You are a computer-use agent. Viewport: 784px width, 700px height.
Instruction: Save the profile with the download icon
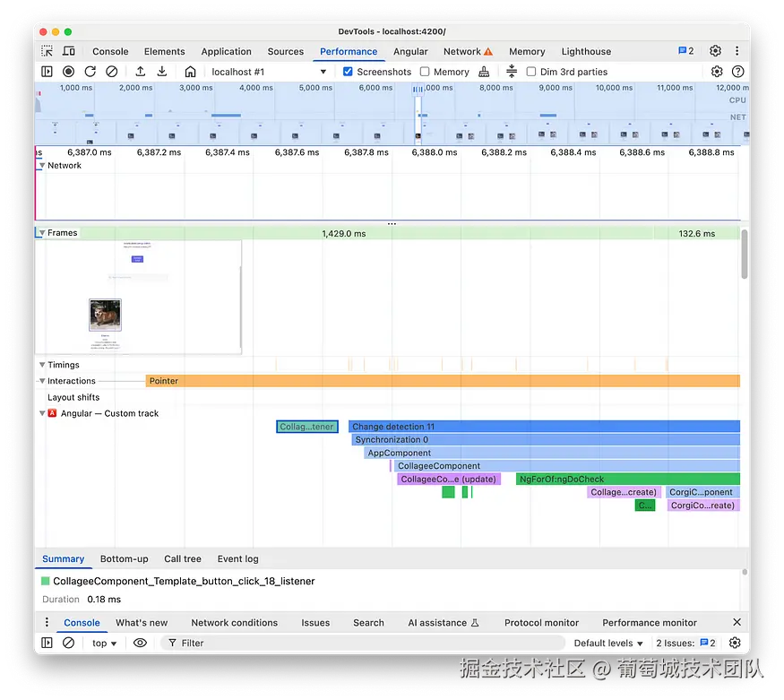tap(161, 72)
